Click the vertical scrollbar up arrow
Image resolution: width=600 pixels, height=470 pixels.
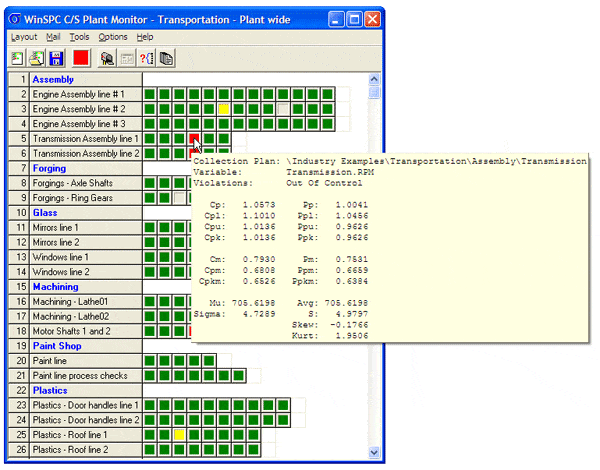[x=374, y=77]
